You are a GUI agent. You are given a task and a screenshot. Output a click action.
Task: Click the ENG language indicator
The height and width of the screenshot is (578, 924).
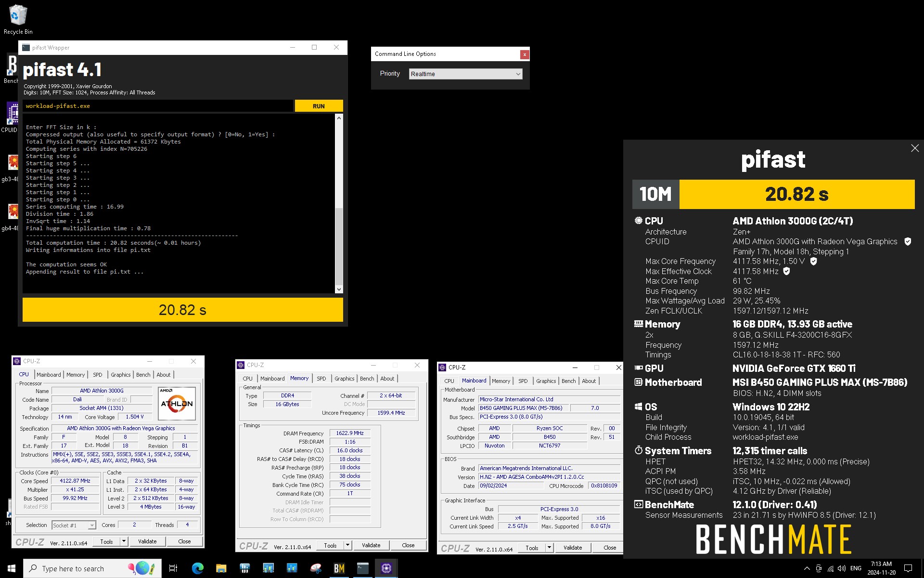coord(856,568)
